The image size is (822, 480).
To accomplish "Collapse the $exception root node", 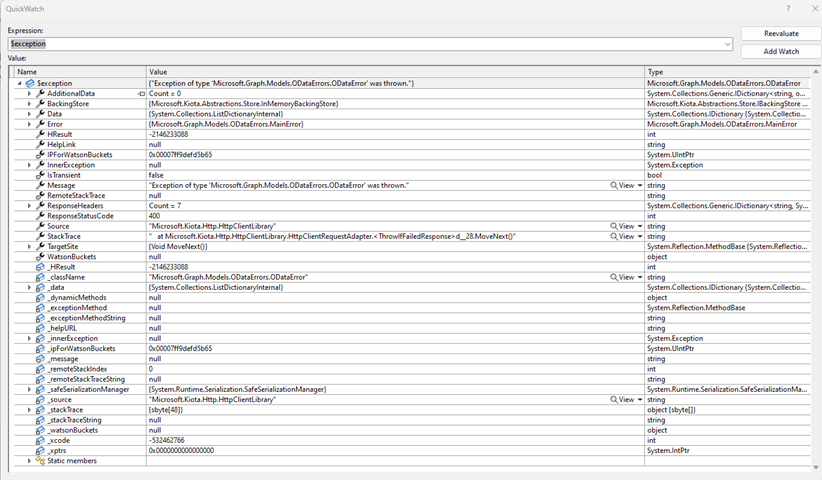I will pos(20,83).
